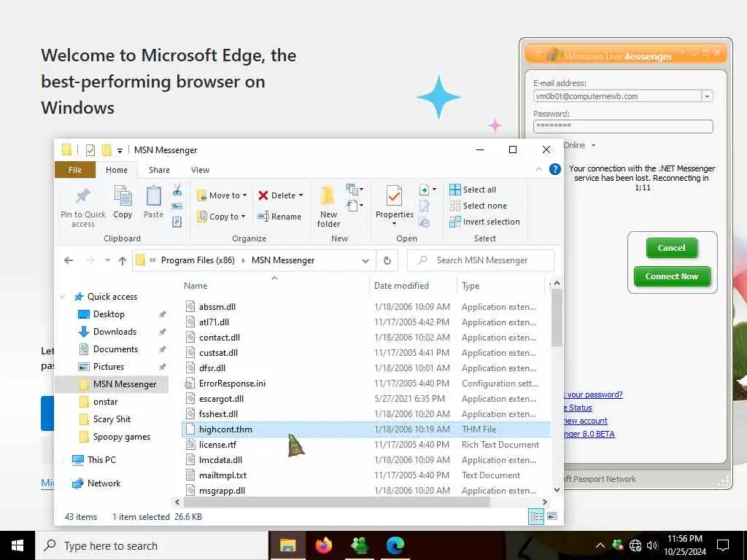
Task: Click quick-access Properties checkmark icon in title bar
Action: pyautogui.click(x=90, y=150)
